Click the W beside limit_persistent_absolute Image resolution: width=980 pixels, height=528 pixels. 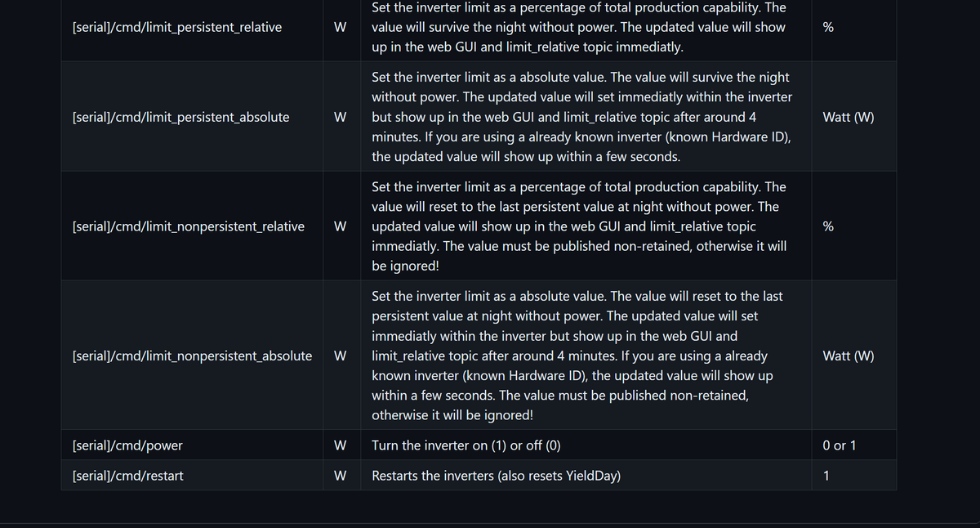click(x=341, y=117)
